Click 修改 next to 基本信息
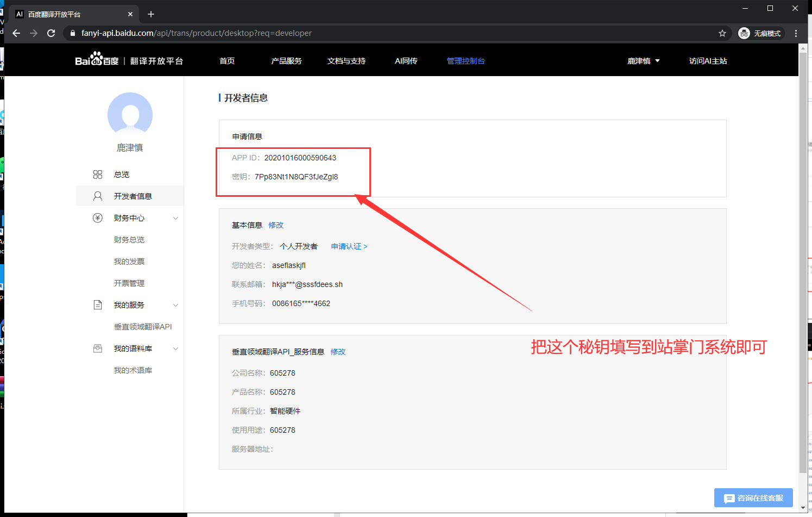The width and height of the screenshot is (812, 517). coord(276,225)
